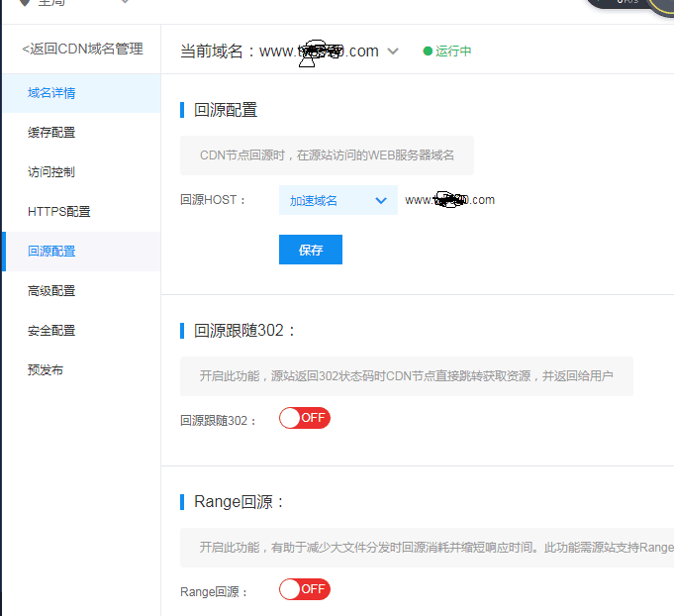The height and width of the screenshot is (616, 674).
Task: Select 安全配置 in the sidebar
Action: pyautogui.click(x=82, y=331)
